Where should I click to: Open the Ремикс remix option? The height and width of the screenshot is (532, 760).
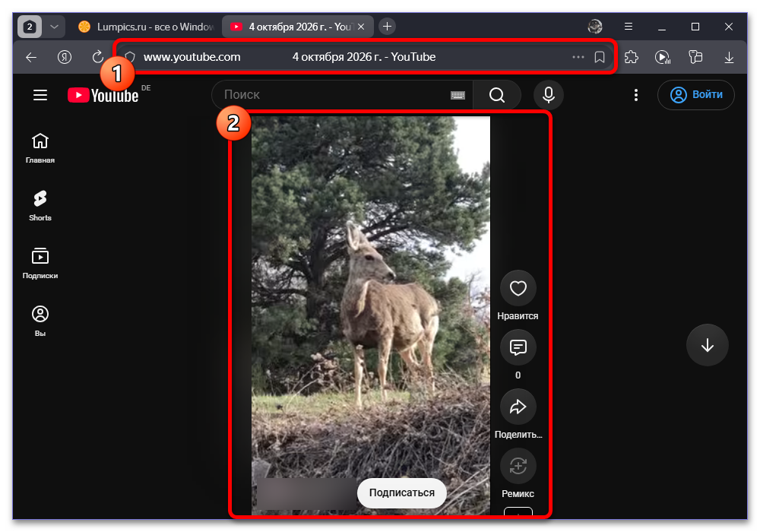click(x=518, y=467)
